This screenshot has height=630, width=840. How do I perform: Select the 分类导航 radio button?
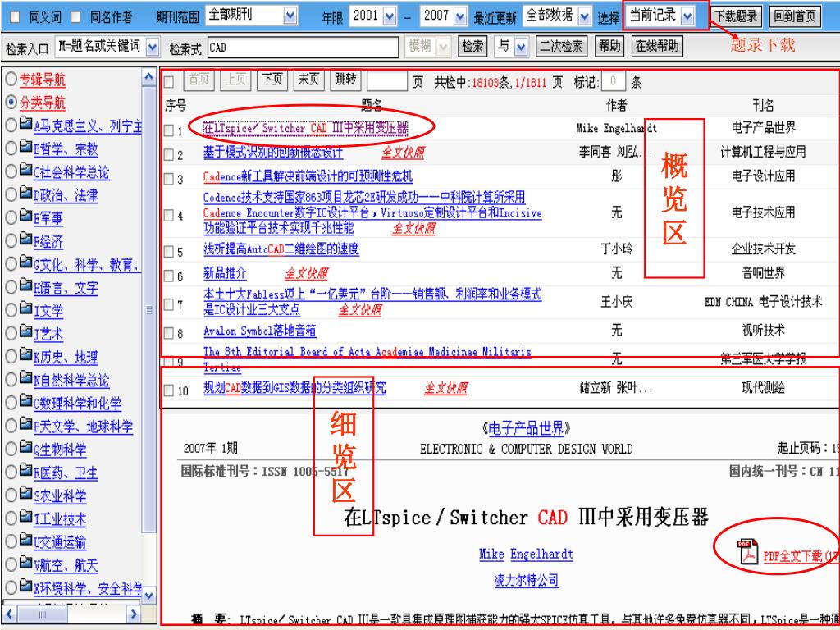[11, 102]
